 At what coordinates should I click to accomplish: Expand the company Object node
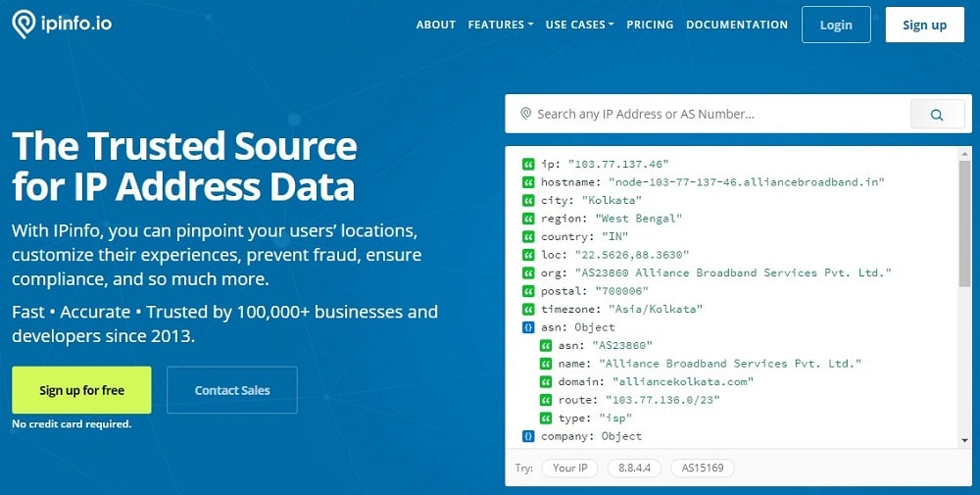click(x=529, y=436)
